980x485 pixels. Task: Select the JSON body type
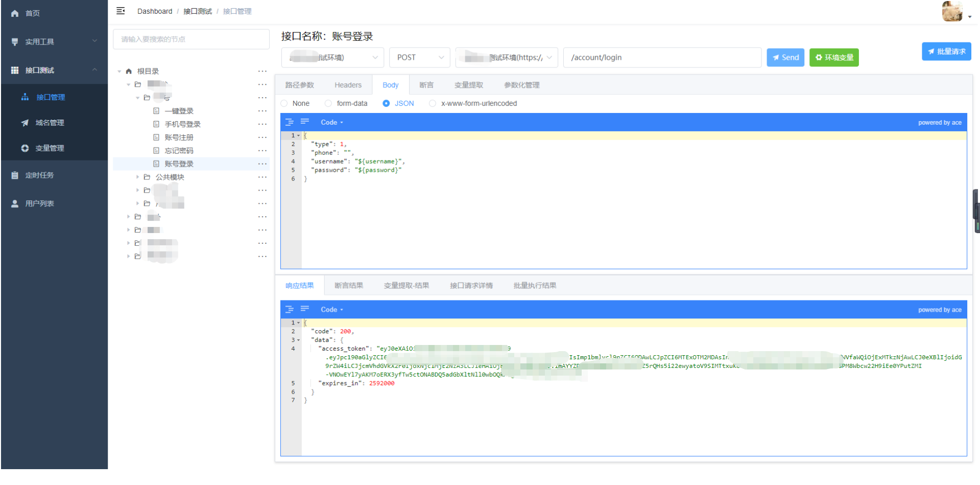(398, 104)
